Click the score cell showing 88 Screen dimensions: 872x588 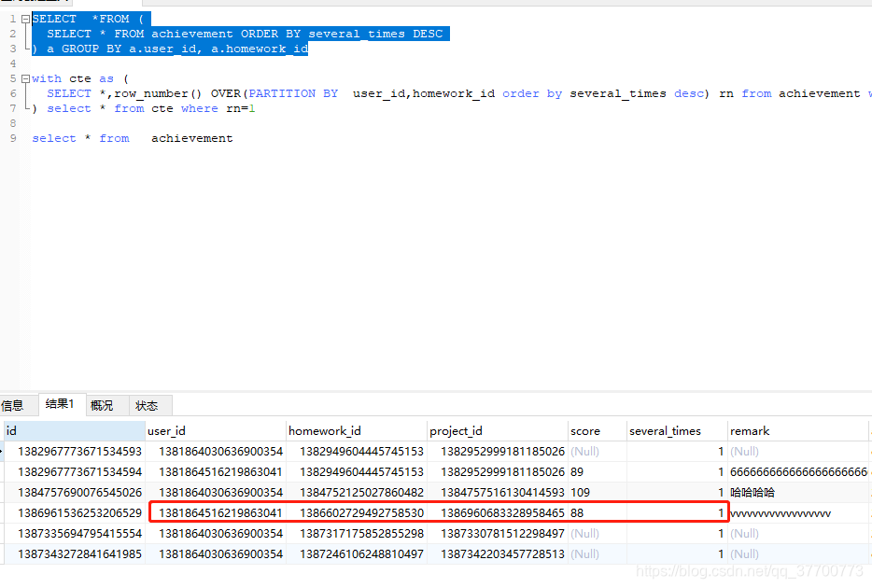point(581,512)
